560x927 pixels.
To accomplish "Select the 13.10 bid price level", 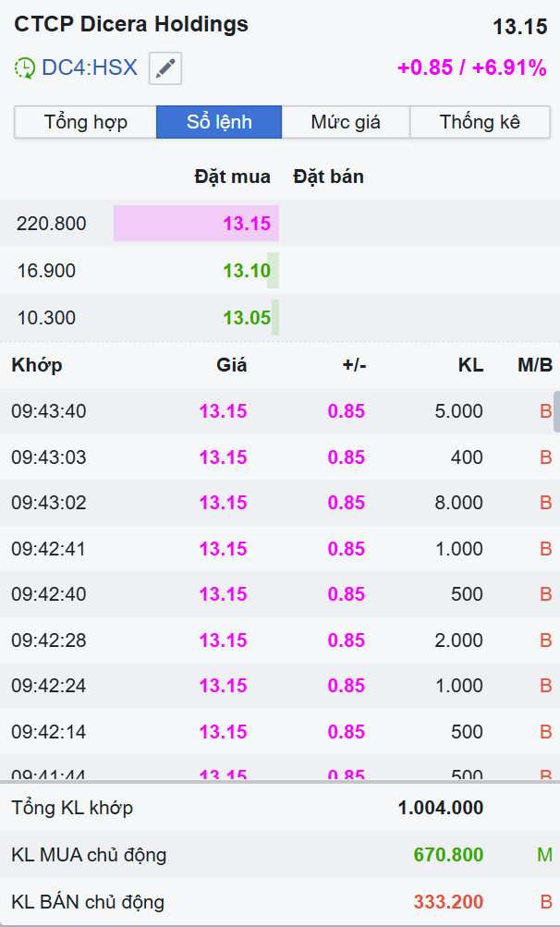I will coord(246,271).
